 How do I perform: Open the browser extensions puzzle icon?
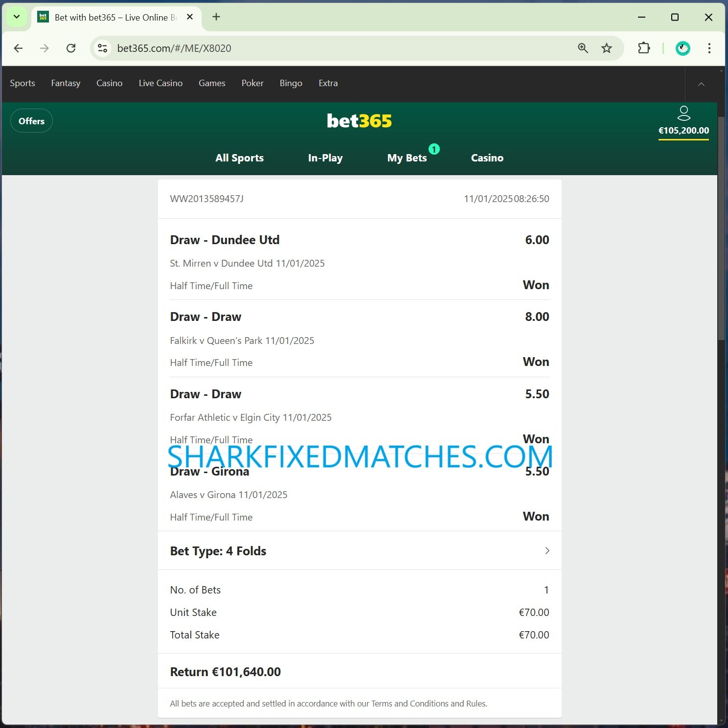644,48
